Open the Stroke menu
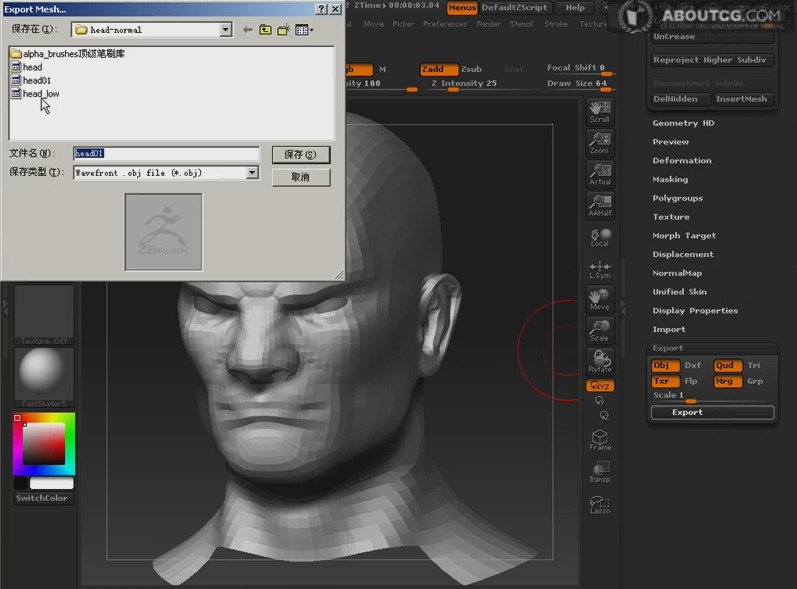 coord(556,24)
